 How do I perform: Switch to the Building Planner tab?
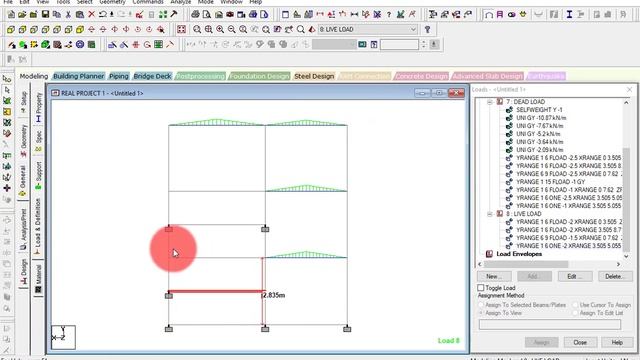(79, 76)
